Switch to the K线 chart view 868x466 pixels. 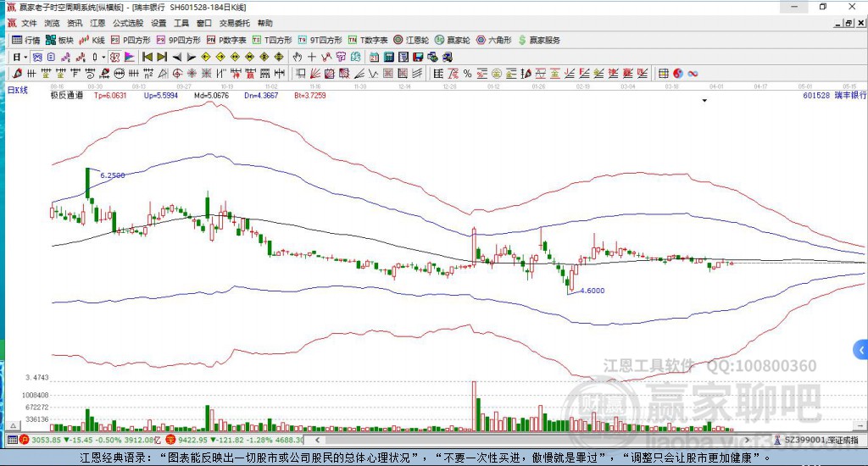(92, 40)
